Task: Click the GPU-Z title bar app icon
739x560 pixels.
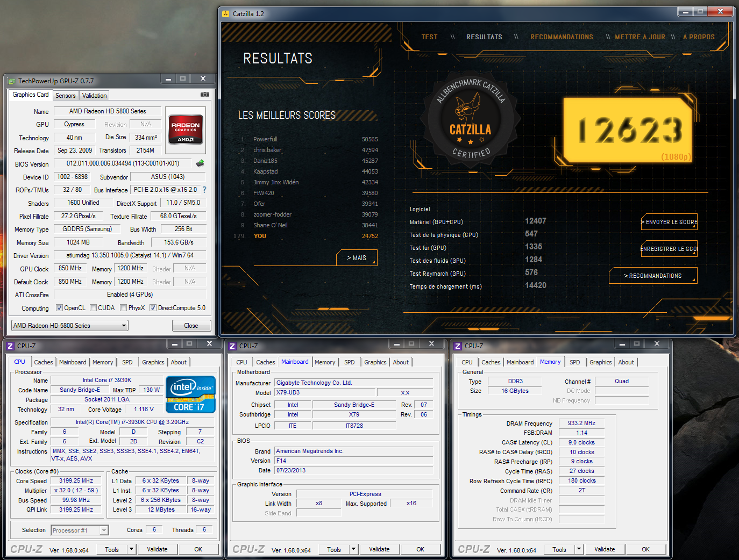Action: click(12, 81)
